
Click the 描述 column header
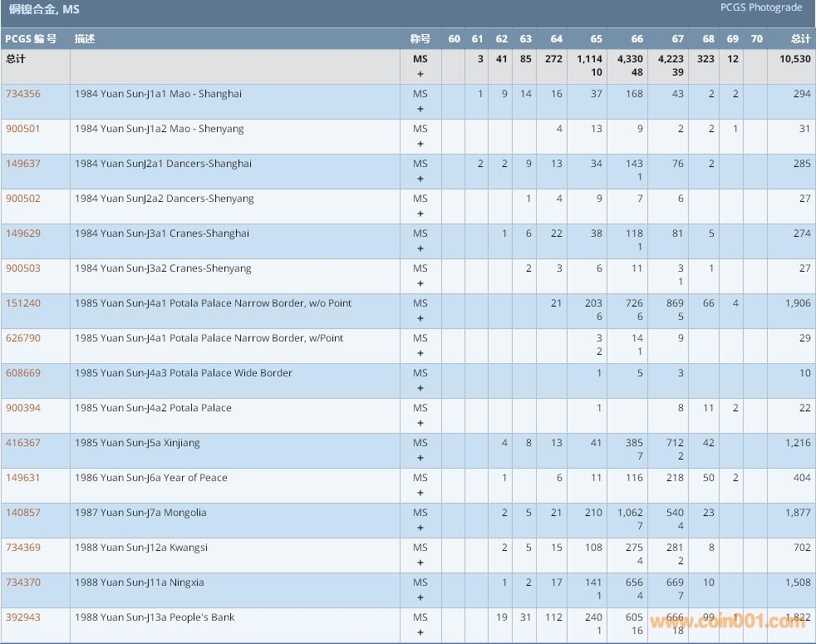click(x=85, y=39)
